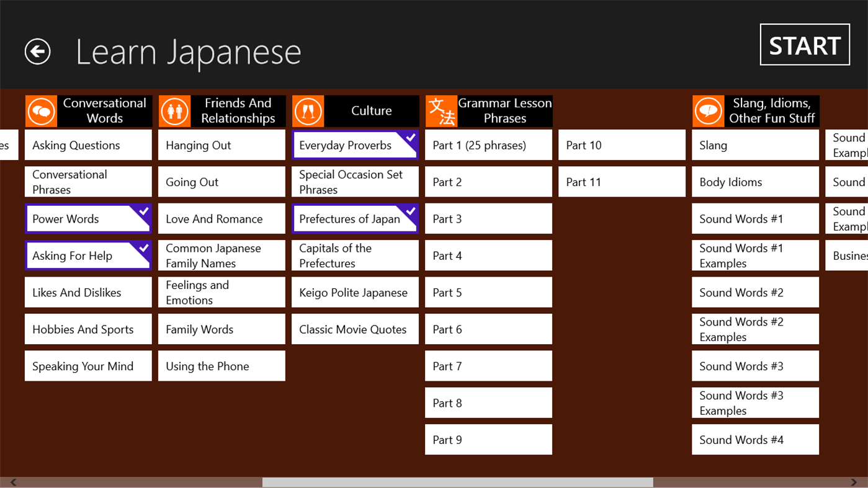
Task: Click the Culture drinking glasses icon
Action: pos(308,110)
